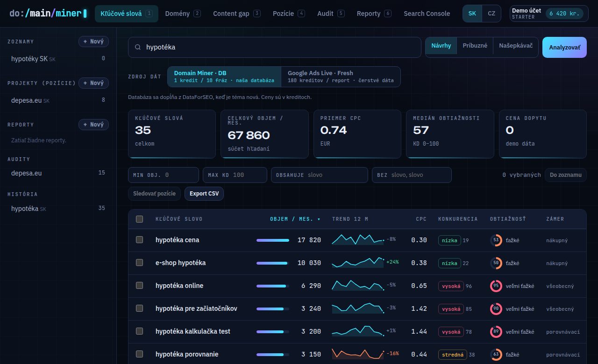
Task: Click the difficulty ring 89 for kalkulačka test
Action: pos(496,332)
